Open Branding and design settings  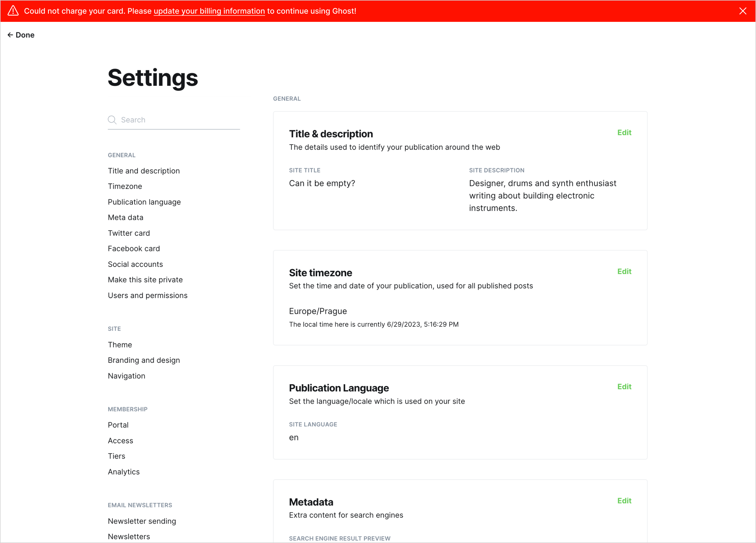pos(144,360)
